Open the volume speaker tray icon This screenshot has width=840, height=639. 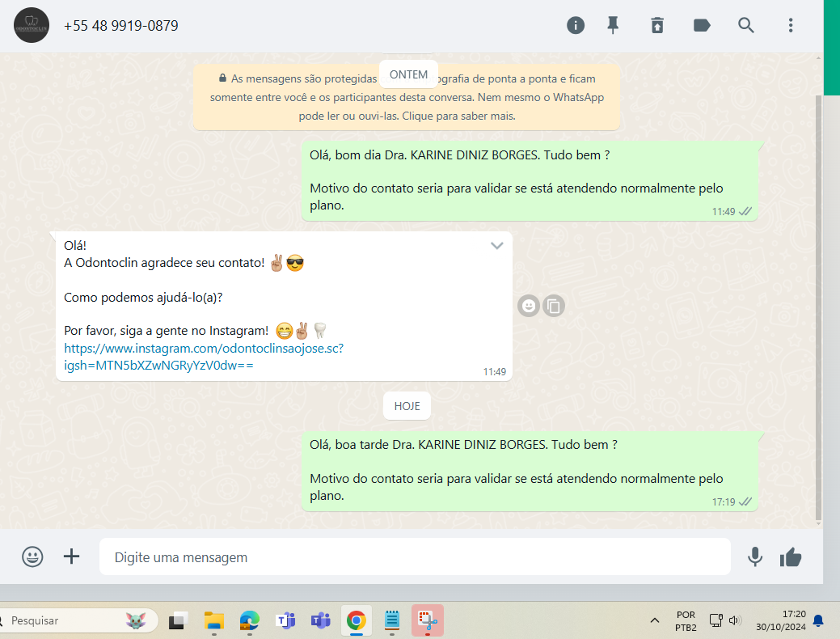coord(734,620)
